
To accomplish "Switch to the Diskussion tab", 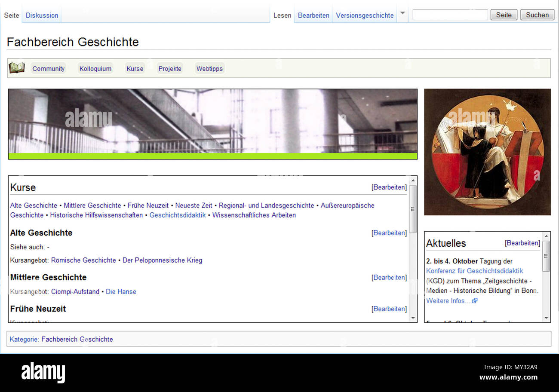I will [42, 15].
